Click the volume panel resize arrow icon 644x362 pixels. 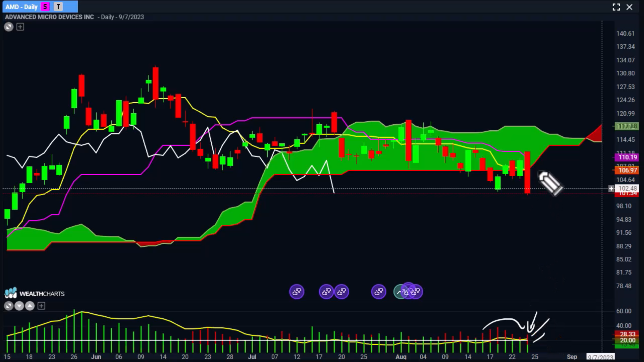[9, 306]
